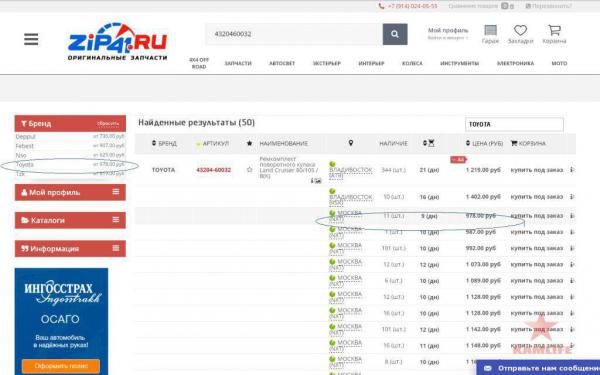600x375 pixels.
Task: Open the ИНТЕРЬЕР menu
Action: click(371, 63)
